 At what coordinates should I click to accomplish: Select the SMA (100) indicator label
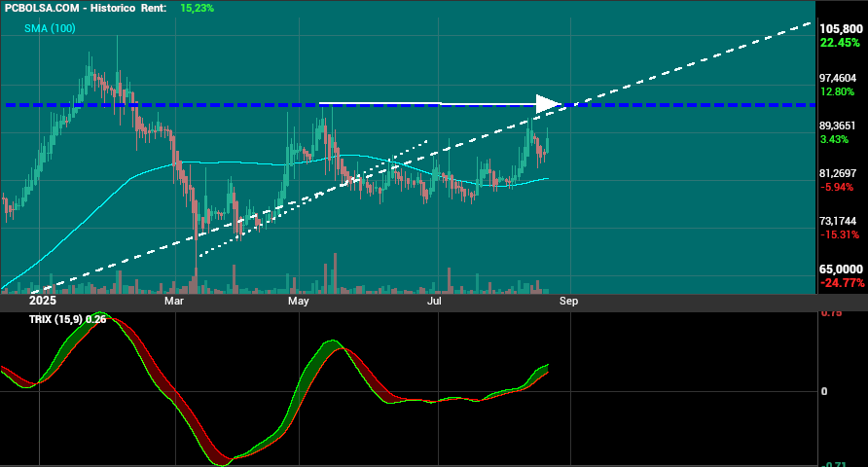[x=50, y=28]
